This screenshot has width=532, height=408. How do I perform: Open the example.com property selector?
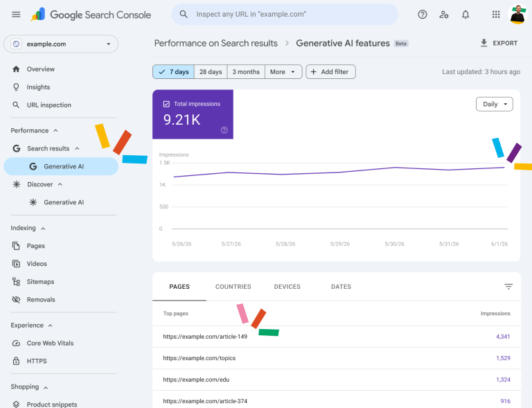(61, 44)
